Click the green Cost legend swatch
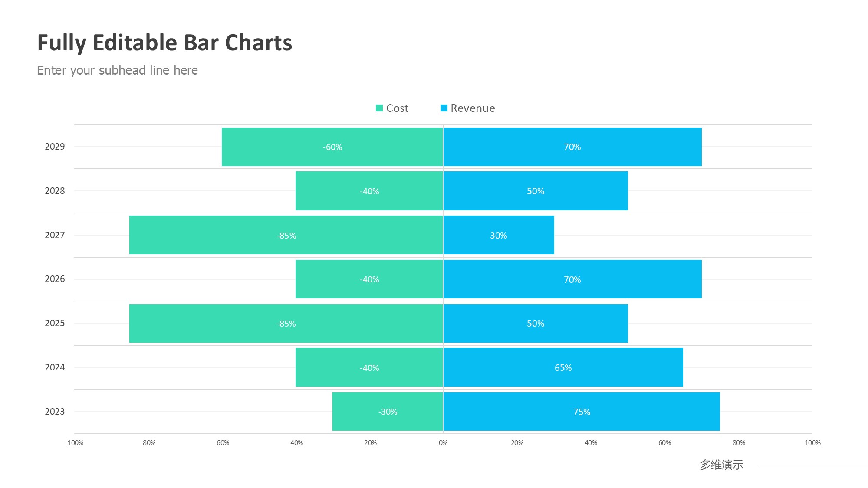 [379, 108]
